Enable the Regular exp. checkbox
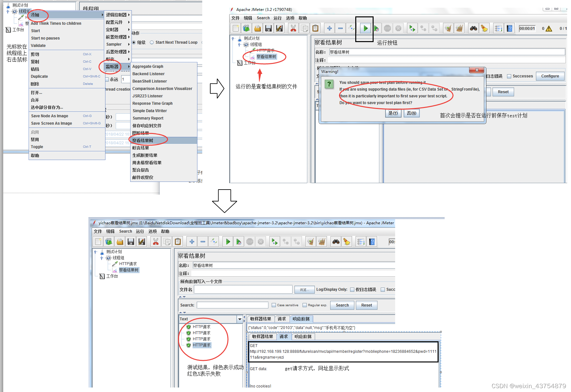Screen dimensions: 571x392 pyautogui.click(x=304, y=305)
